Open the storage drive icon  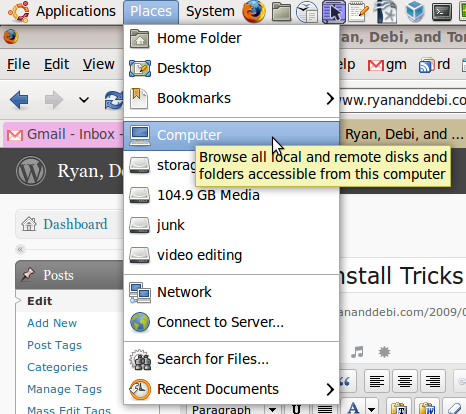pos(139,165)
